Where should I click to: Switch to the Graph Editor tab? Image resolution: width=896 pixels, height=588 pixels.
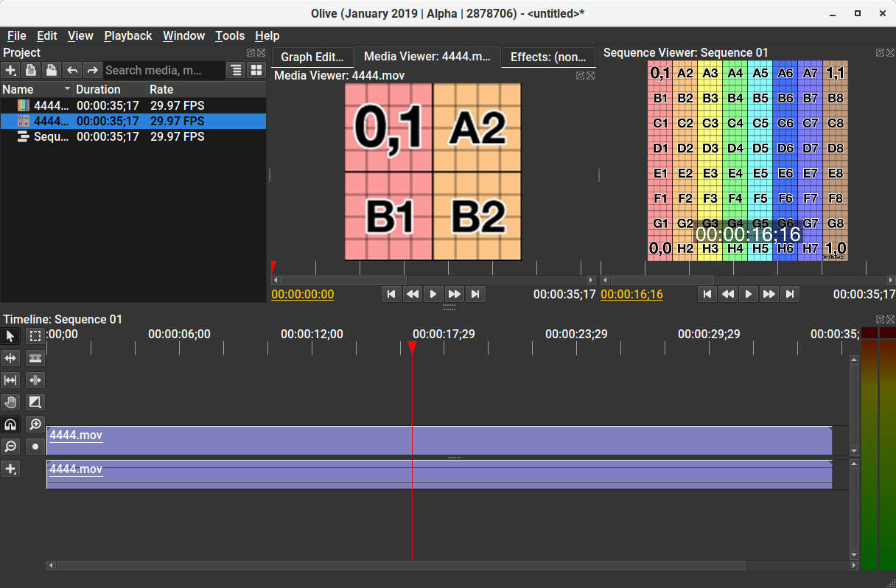pos(312,57)
